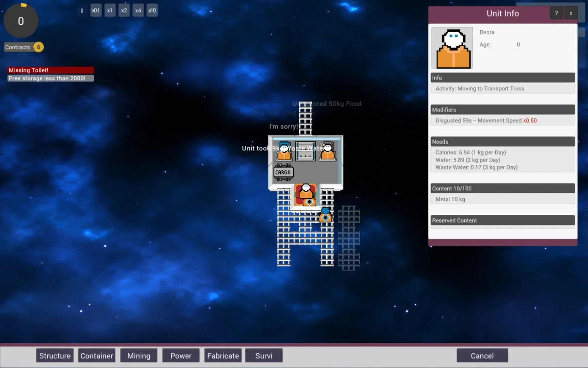Open the Structure build menu
This screenshot has width=588, height=368.
[x=55, y=356]
